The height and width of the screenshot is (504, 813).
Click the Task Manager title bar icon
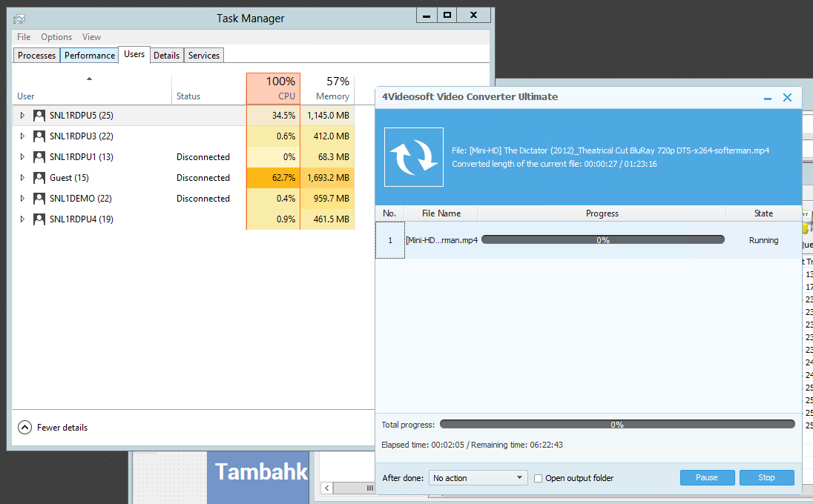tap(20, 19)
